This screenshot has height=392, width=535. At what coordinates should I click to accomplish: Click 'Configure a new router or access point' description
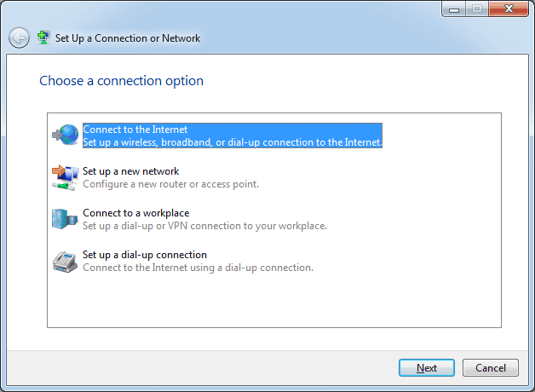point(170,184)
